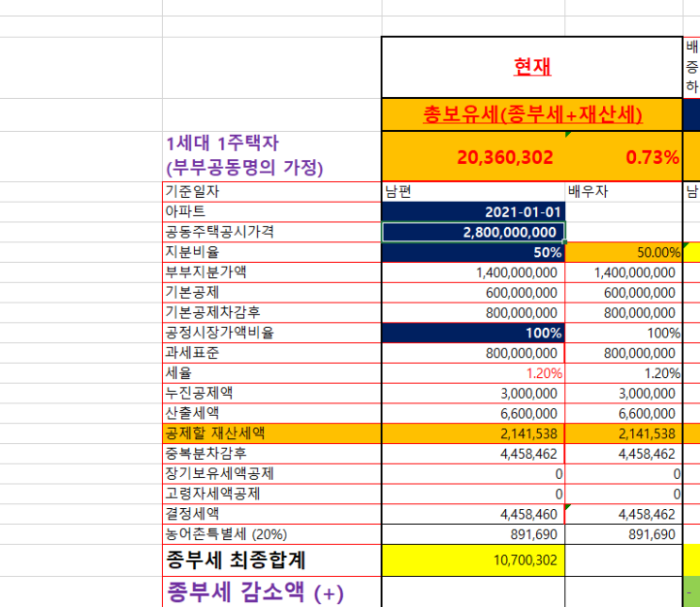This screenshot has width=700, height=607.
Task: Select 6,600,000 in the 남편 column
Action: [474, 413]
